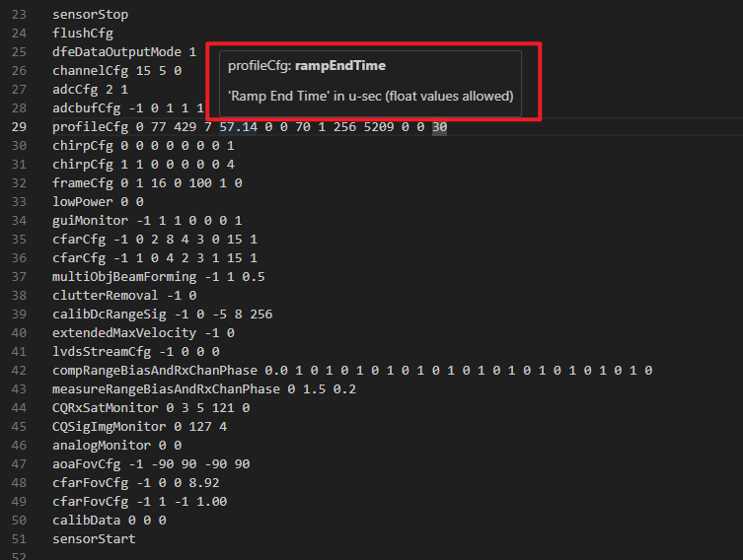Click the 'Ramp End Time' tooltip description
743x560 pixels.
click(371, 96)
